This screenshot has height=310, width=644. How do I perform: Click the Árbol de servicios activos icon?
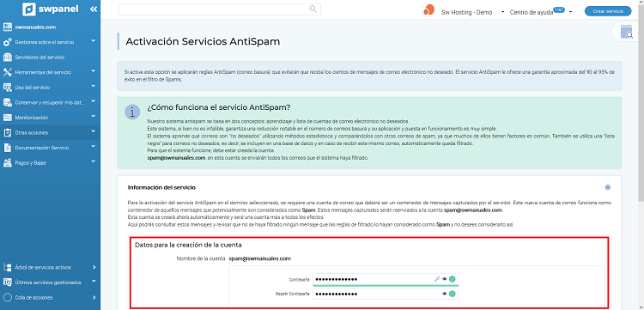[x=8, y=267]
